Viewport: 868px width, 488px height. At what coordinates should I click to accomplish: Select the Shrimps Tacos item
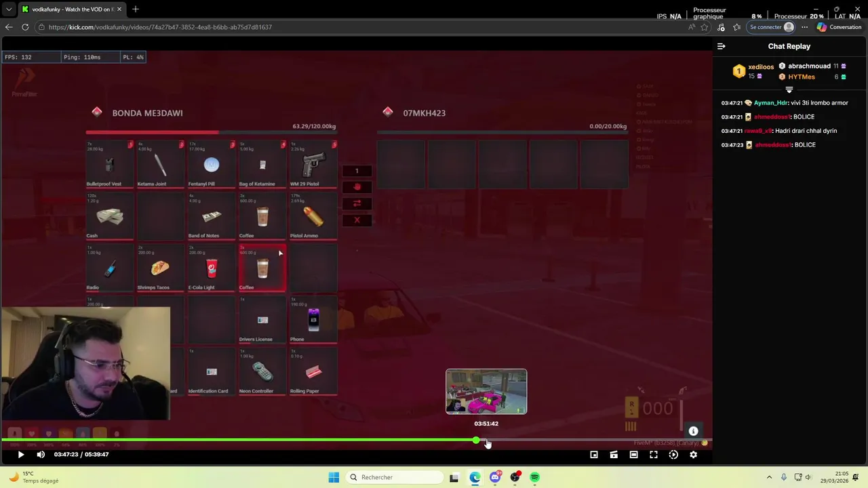[161, 268]
